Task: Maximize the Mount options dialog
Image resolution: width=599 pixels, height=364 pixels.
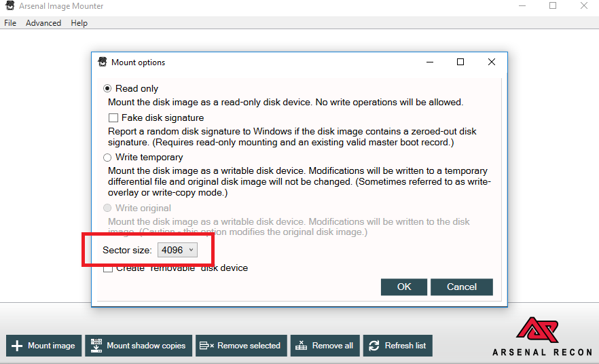Action: (460, 62)
